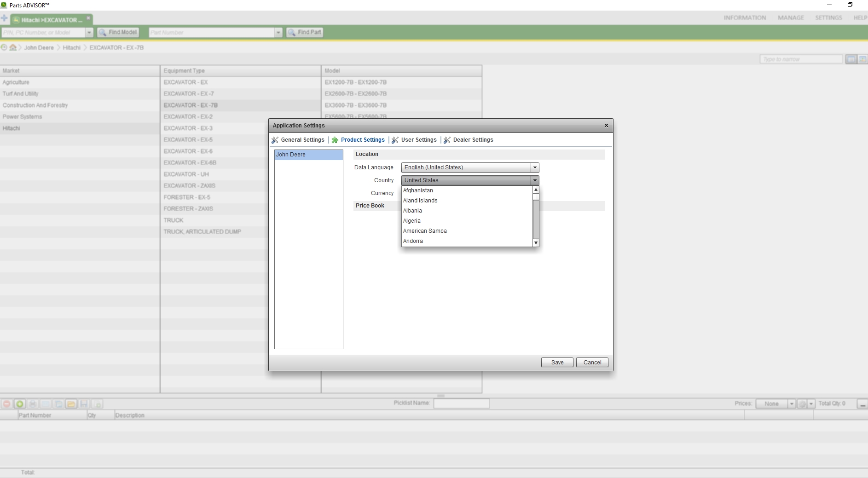Close the Hitachi EXCAVATOR tab
The width and height of the screenshot is (868, 478).
(88, 18)
